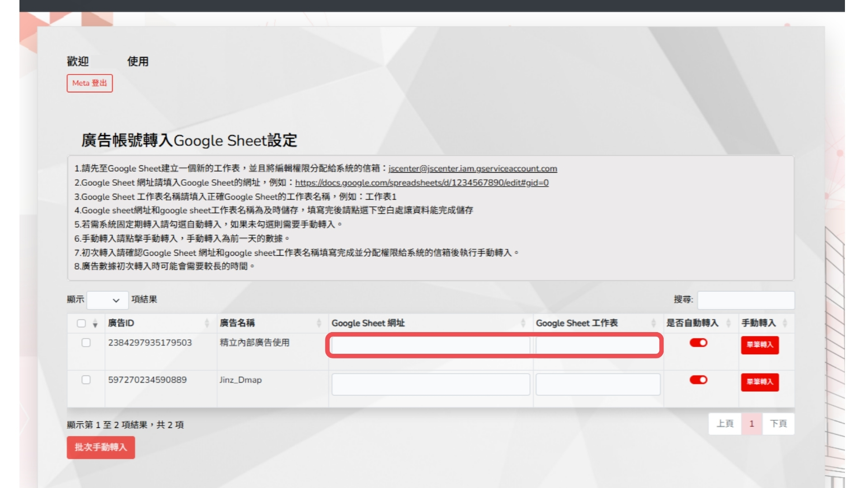The image size is (868, 488).
Task: Select checkbox for Jinz_Dmap row
Action: click(x=86, y=380)
